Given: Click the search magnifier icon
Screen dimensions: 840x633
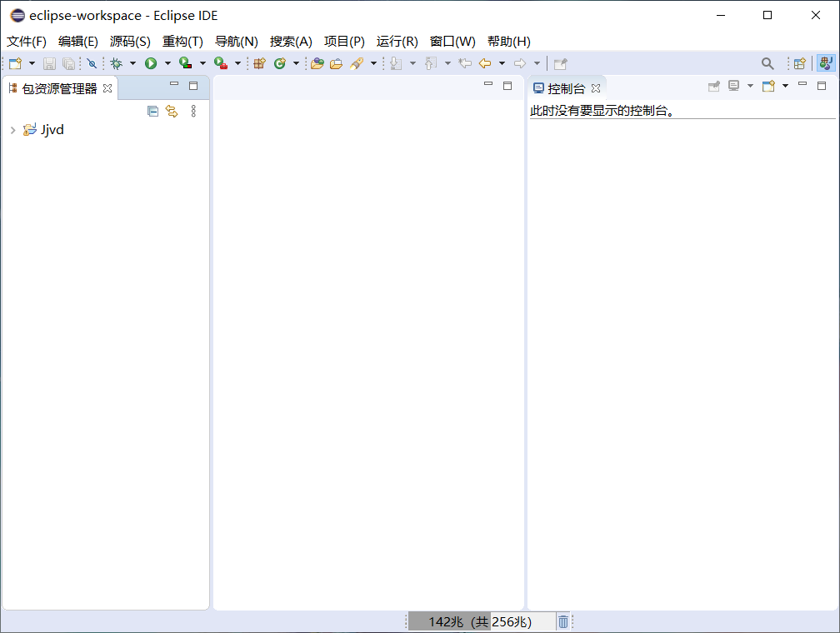Looking at the screenshot, I should coord(767,63).
